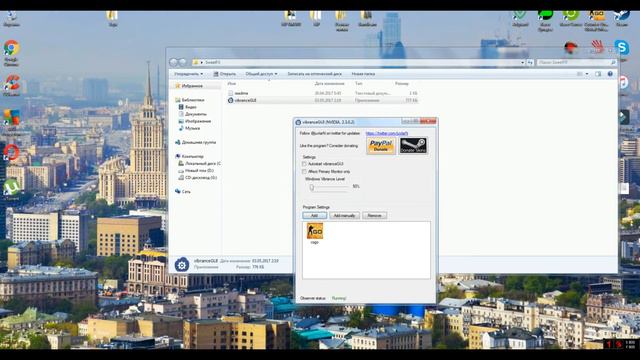
Task: Click the Remove button under Program Settings
Action: [374, 215]
